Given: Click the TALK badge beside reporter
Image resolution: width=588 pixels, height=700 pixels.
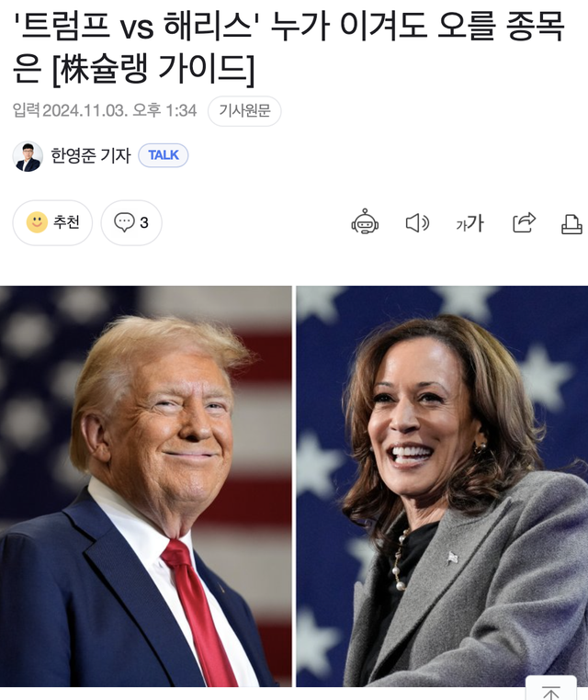Looking at the screenshot, I should pyautogui.click(x=163, y=155).
